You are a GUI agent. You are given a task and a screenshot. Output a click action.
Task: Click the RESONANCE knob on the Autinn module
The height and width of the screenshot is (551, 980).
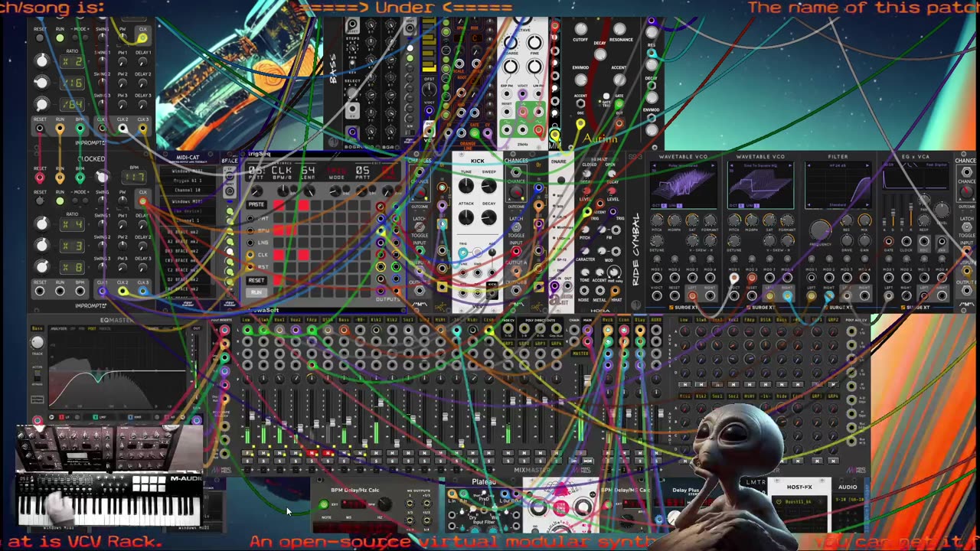(x=621, y=31)
